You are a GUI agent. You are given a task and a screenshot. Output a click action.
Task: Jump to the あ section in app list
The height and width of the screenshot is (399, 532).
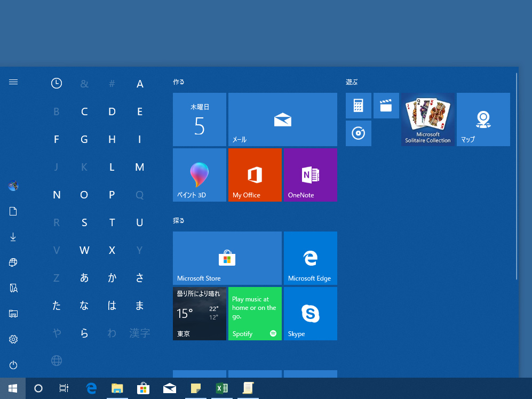(84, 277)
